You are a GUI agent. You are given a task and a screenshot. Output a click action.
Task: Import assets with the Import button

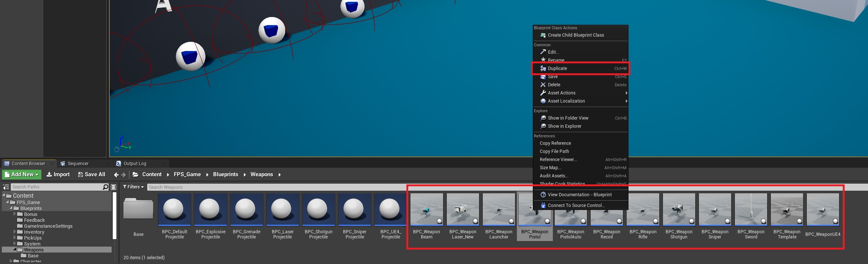pos(58,174)
